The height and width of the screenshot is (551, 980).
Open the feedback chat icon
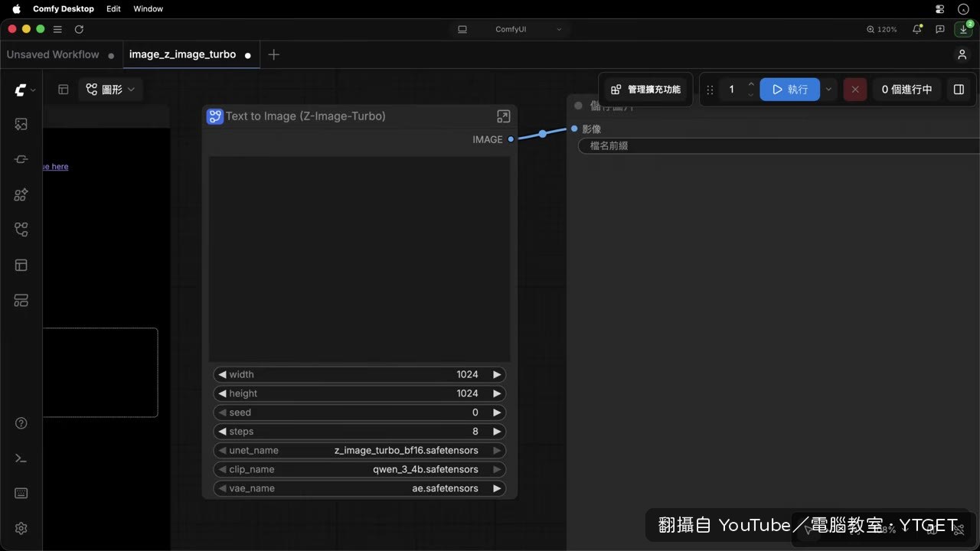(940, 29)
